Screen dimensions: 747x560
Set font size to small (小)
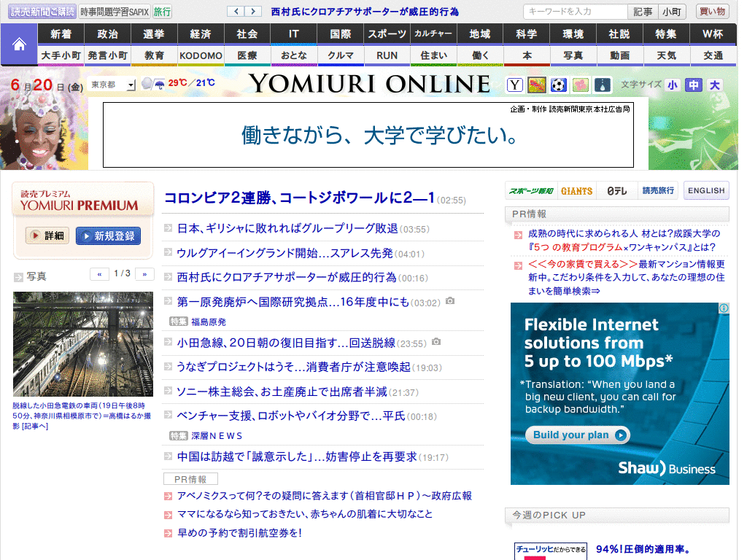point(673,85)
